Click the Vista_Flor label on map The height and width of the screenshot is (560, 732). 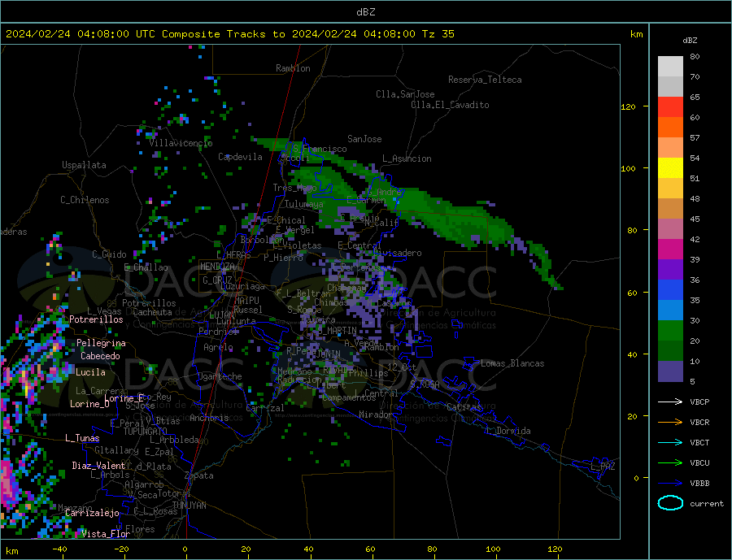[106, 534]
